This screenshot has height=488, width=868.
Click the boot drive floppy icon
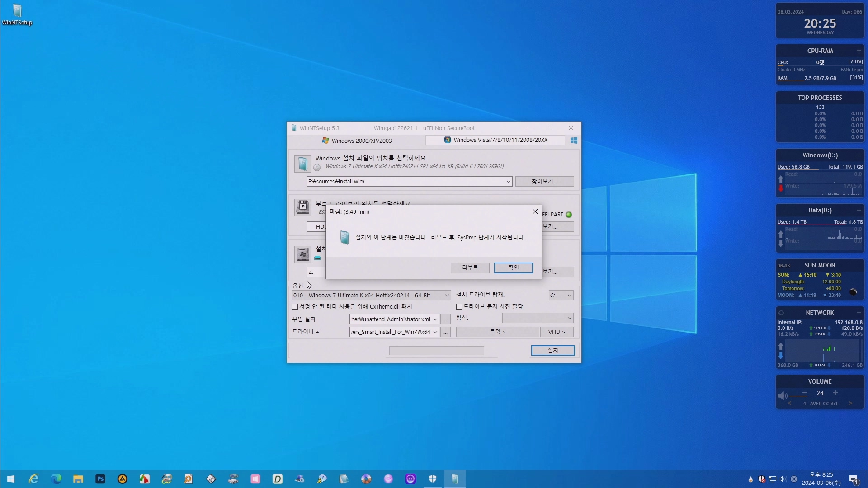pyautogui.click(x=302, y=207)
